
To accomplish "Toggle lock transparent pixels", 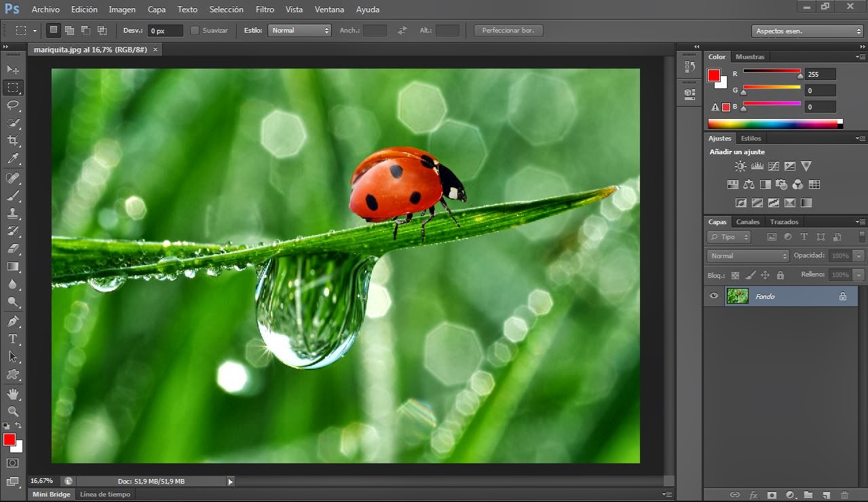I will 734,275.
